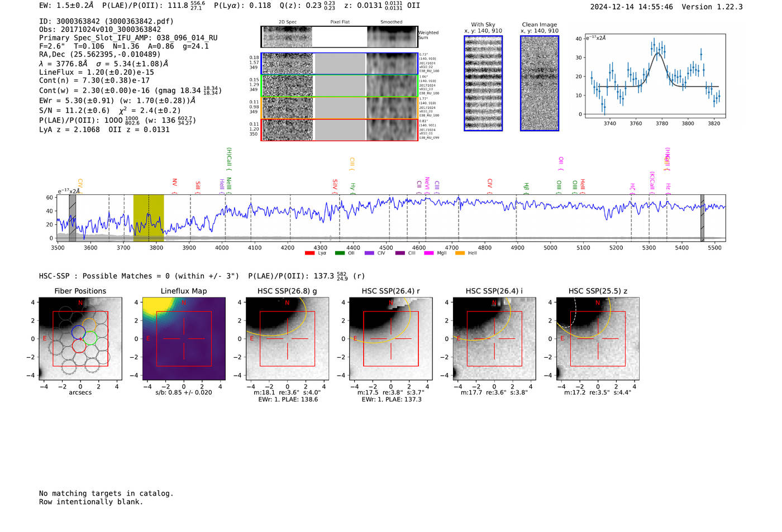Image resolution: width=782 pixels, height=532 pixels.
Task: Click the Weighted Sum 2D spectrum strip
Action: 339,37
